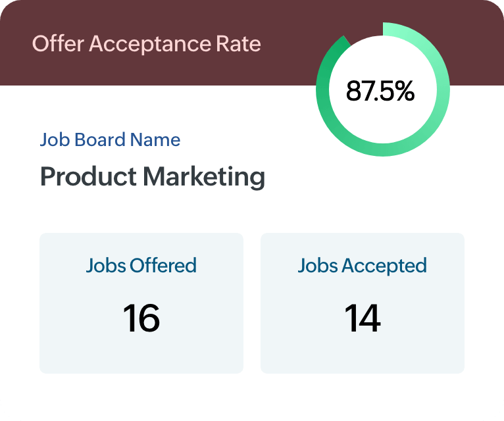Open the Product Marketing job board name

click(x=153, y=177)
